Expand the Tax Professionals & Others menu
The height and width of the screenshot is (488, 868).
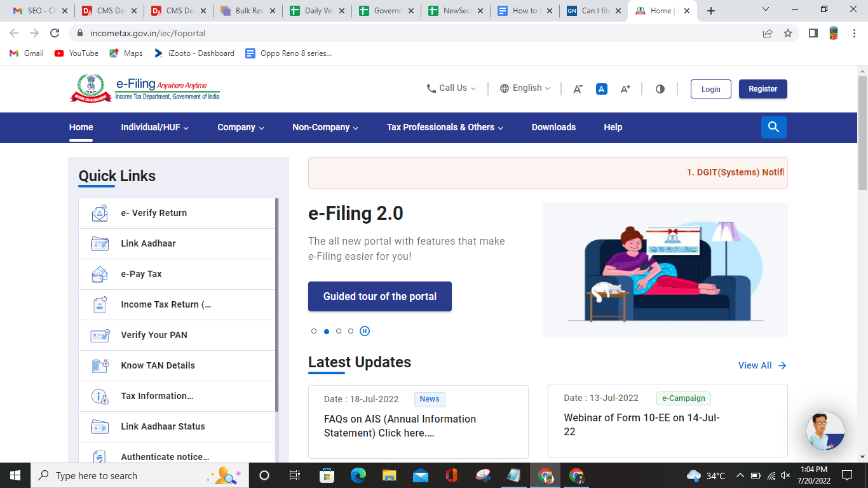pyautogui.click(x=444, y=127)
